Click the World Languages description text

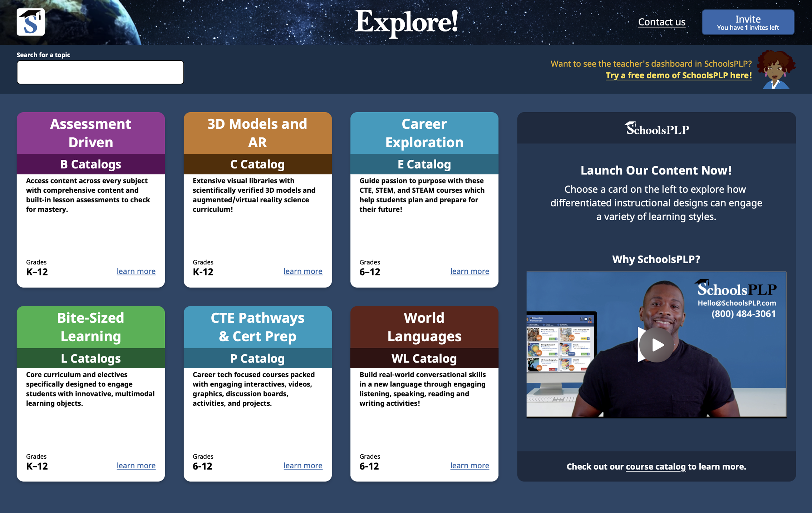(x=422, y=389)
